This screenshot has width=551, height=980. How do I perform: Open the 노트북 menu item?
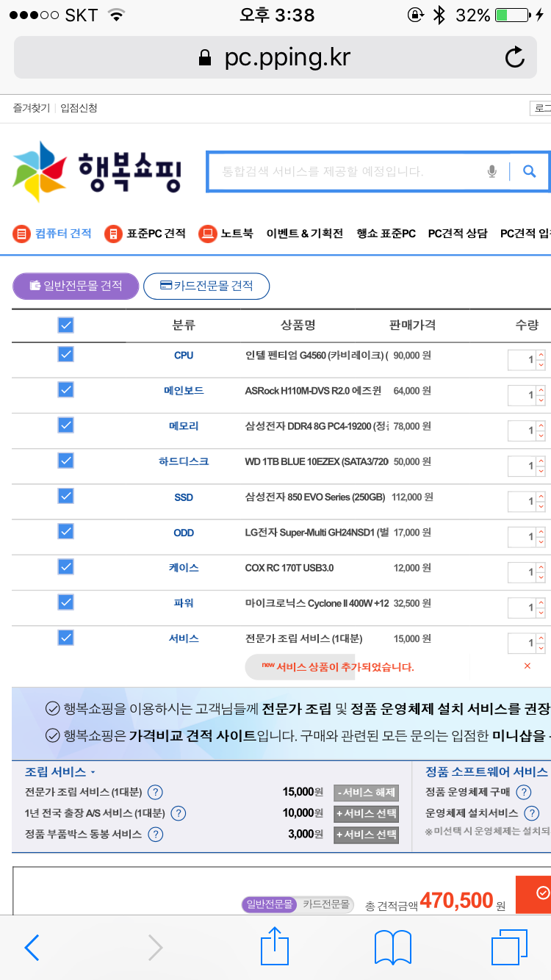pos(226,234)
